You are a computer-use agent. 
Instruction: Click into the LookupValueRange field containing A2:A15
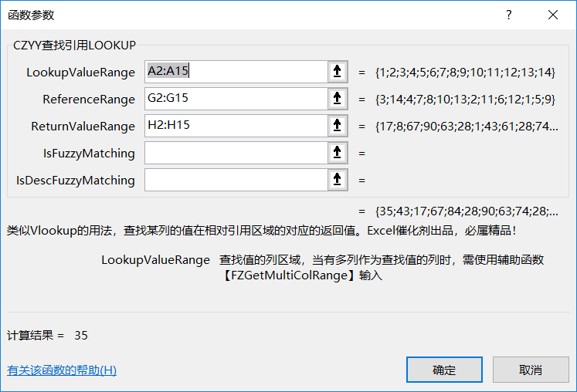(x=236, y=72)
